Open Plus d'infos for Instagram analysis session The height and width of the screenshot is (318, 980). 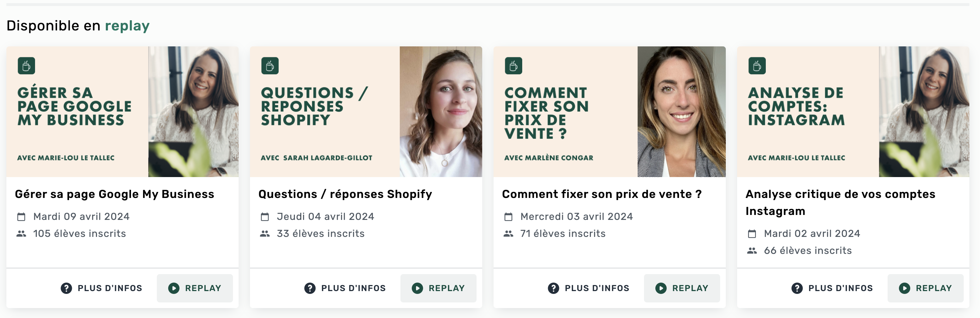[x=832, y=288]
